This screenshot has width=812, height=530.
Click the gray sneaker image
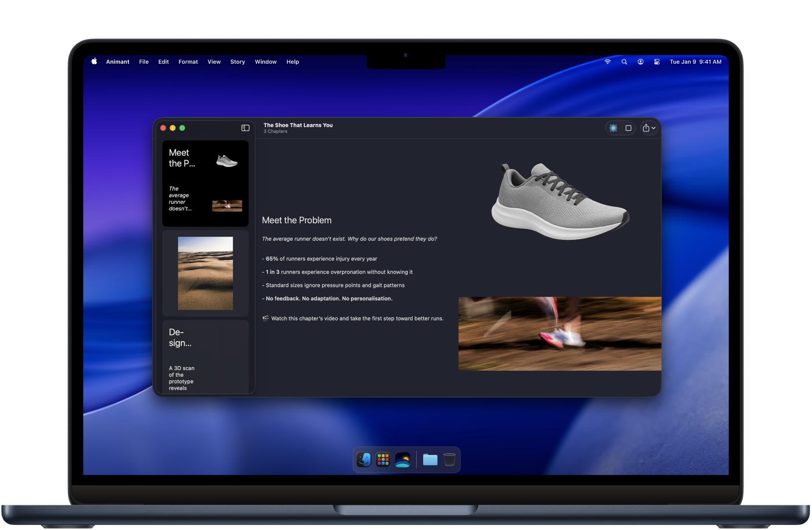[x=559, y=202]
